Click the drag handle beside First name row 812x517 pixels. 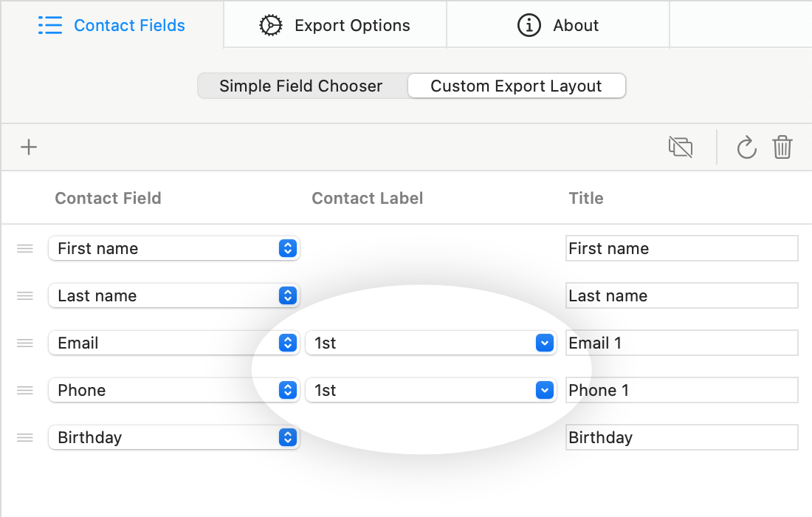24,248
